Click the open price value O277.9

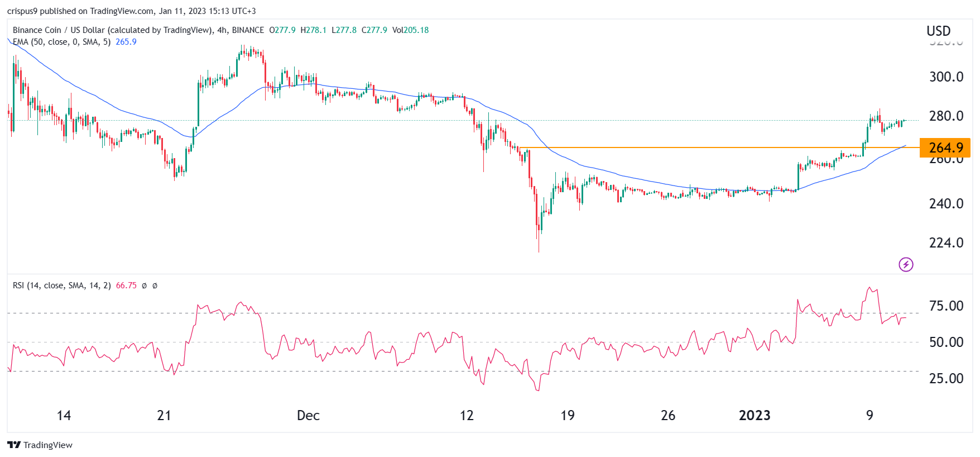tap(282, 30)
